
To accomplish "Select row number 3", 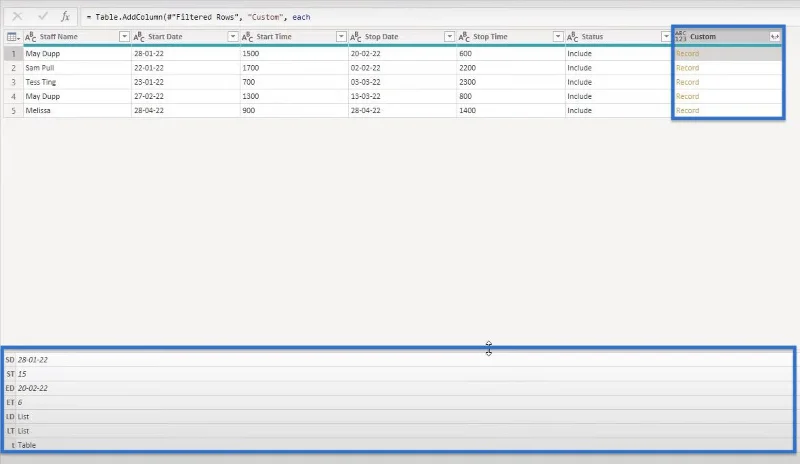I will click(13, 82).
